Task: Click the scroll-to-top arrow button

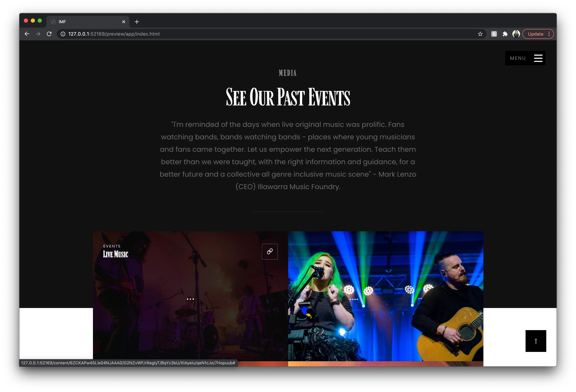Action: pyautogui.click(x=536, y=341)
